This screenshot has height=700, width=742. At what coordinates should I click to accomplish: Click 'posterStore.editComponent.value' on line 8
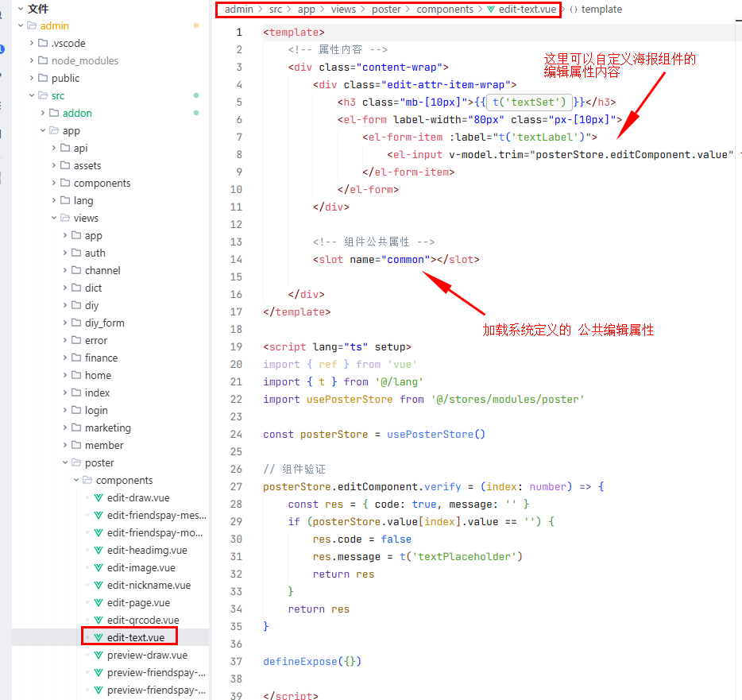tap(632, 155)
